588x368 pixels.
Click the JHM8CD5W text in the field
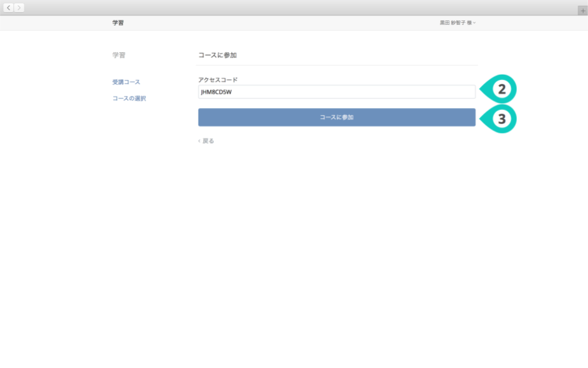point(217,92)
